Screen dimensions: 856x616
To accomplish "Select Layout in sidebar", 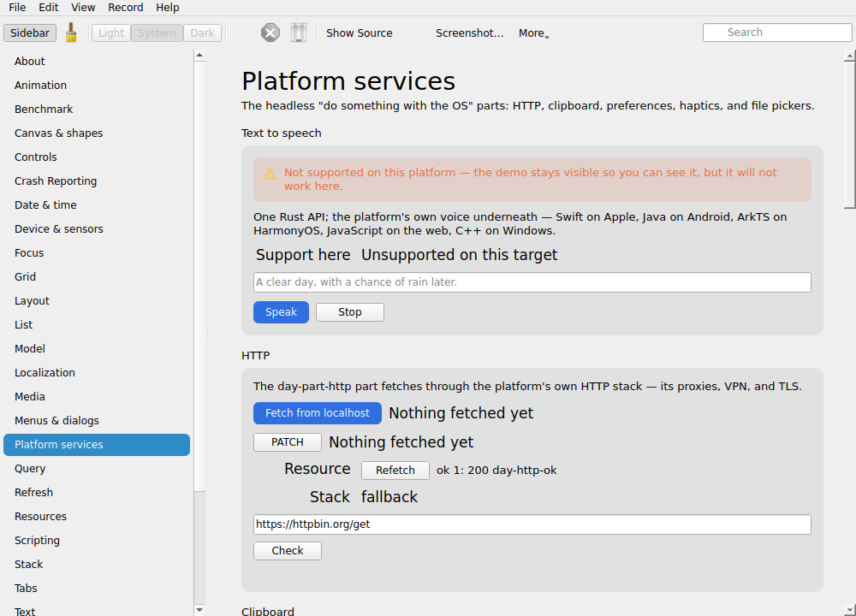I will tap(97, 301).
